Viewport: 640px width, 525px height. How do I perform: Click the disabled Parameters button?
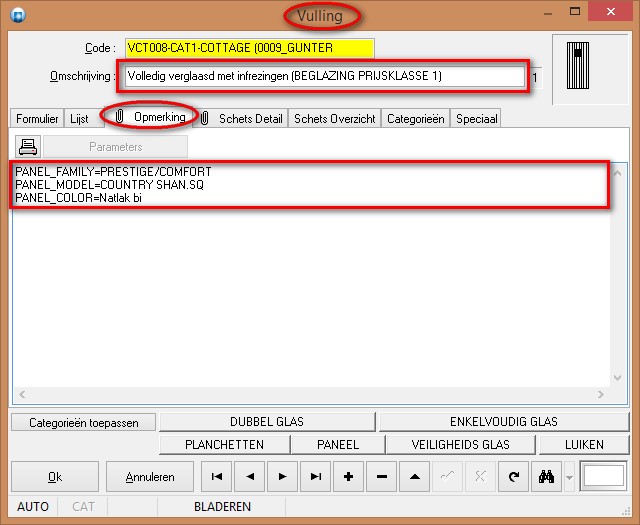point(116,147)
